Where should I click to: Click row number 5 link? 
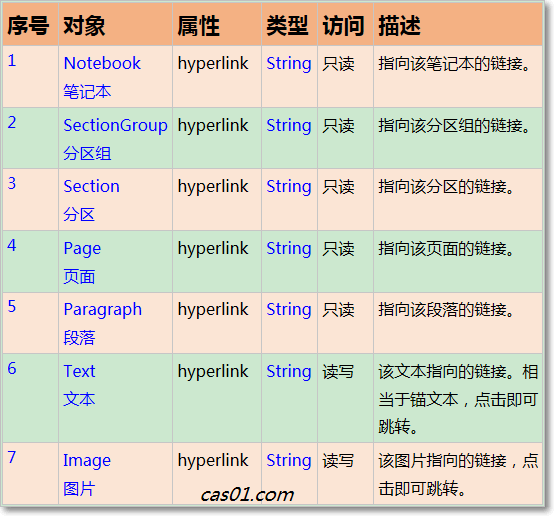[x=12, y=306]
